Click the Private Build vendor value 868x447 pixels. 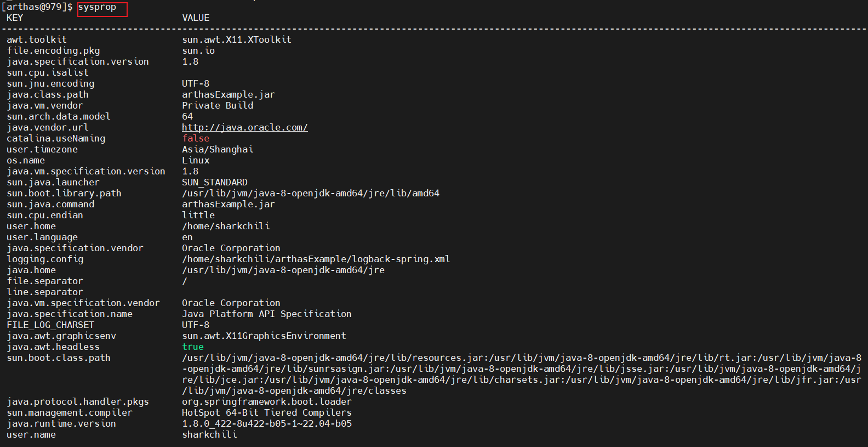pos(218,105)
